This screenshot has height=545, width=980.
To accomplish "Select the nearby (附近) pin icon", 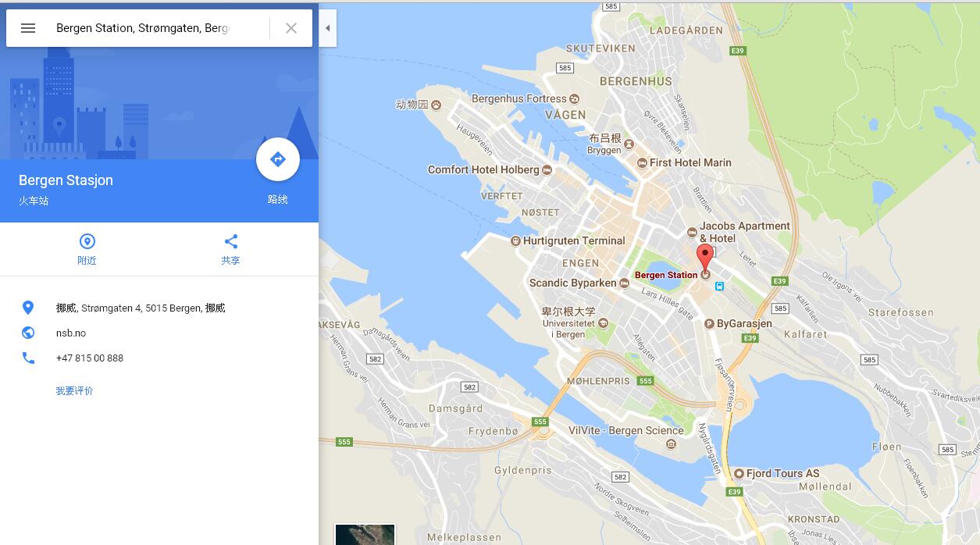I will coord(87,241).
